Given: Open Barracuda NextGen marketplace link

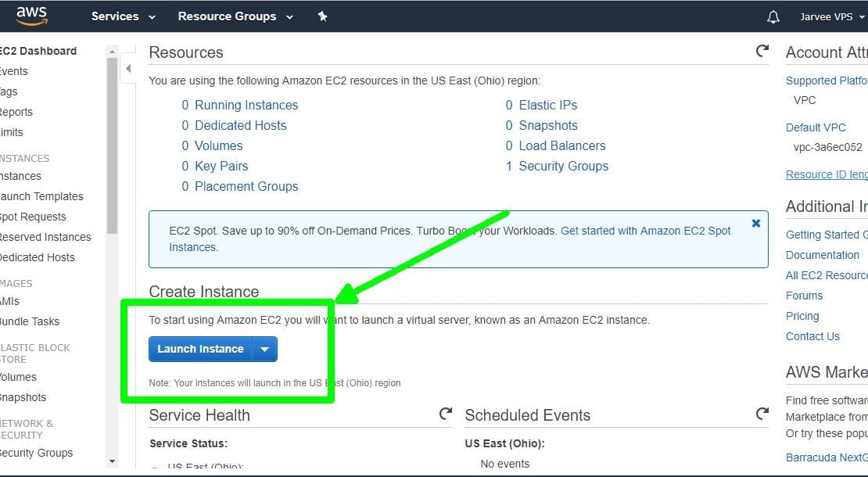Looking at the screenshot, I should (x=827, y=457).
